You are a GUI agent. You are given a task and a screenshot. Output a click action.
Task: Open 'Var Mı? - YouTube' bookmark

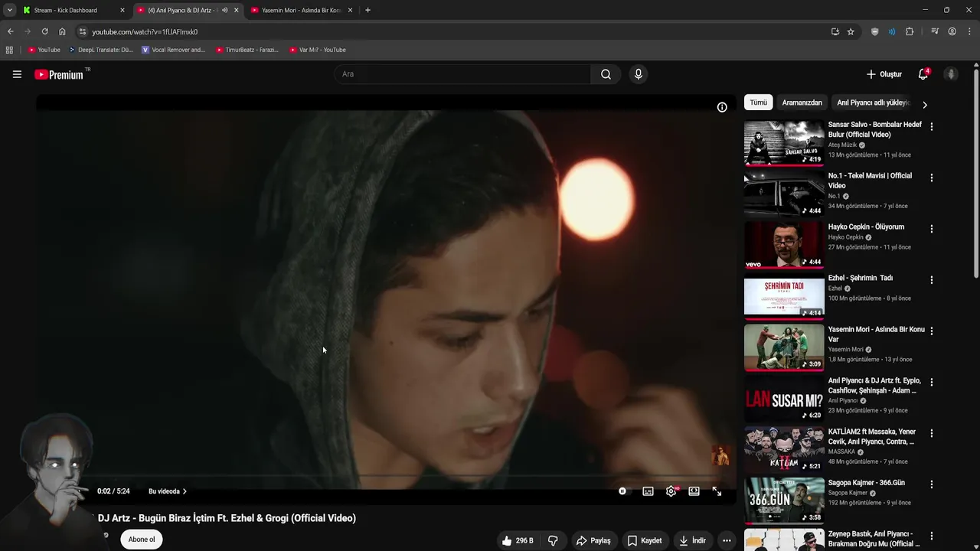tap(318, 50)
